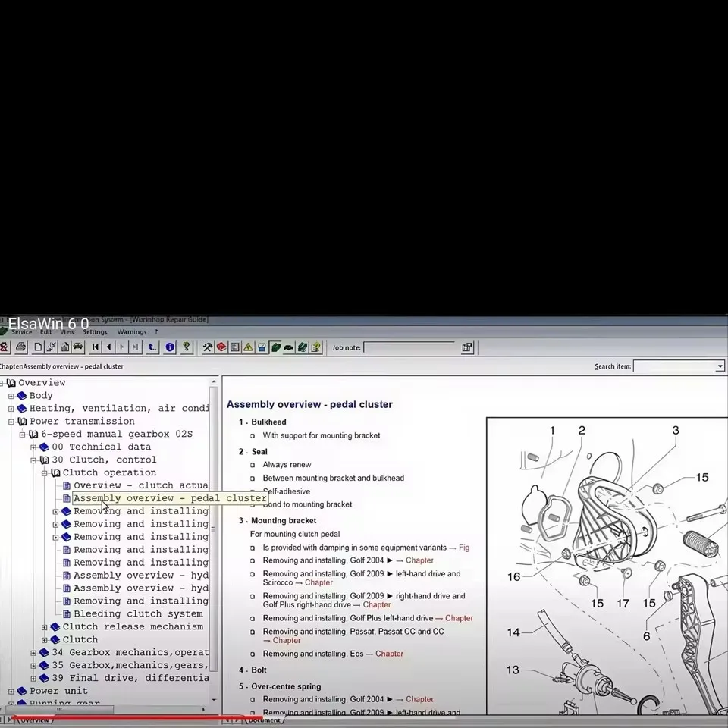Viewport: 728px width, 728px height.
Task: Switch to the Overview bottom tab
Action: pos(34,720)
